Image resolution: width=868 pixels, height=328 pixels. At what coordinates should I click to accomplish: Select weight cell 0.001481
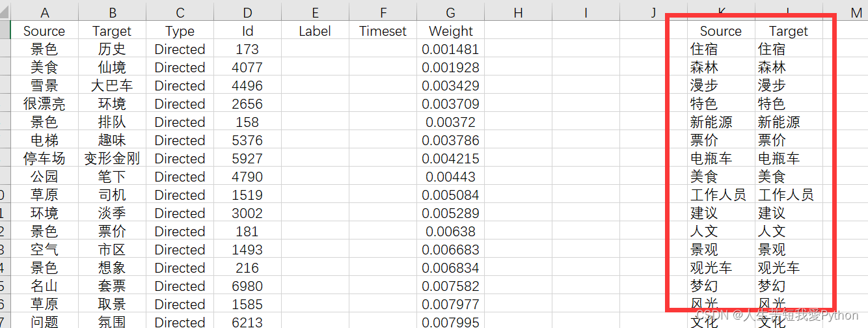450,49
